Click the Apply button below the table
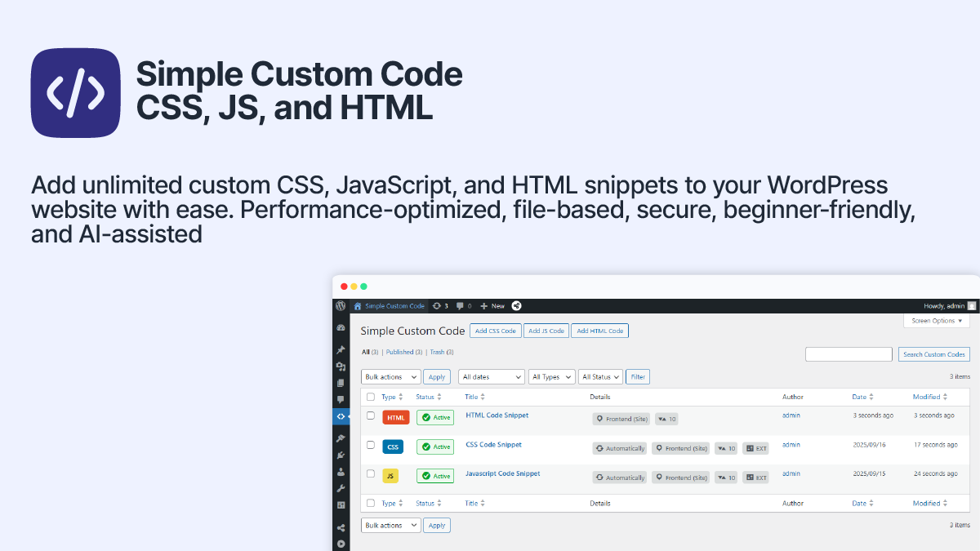Screen dimensions: 980x551 pos(437,526)
